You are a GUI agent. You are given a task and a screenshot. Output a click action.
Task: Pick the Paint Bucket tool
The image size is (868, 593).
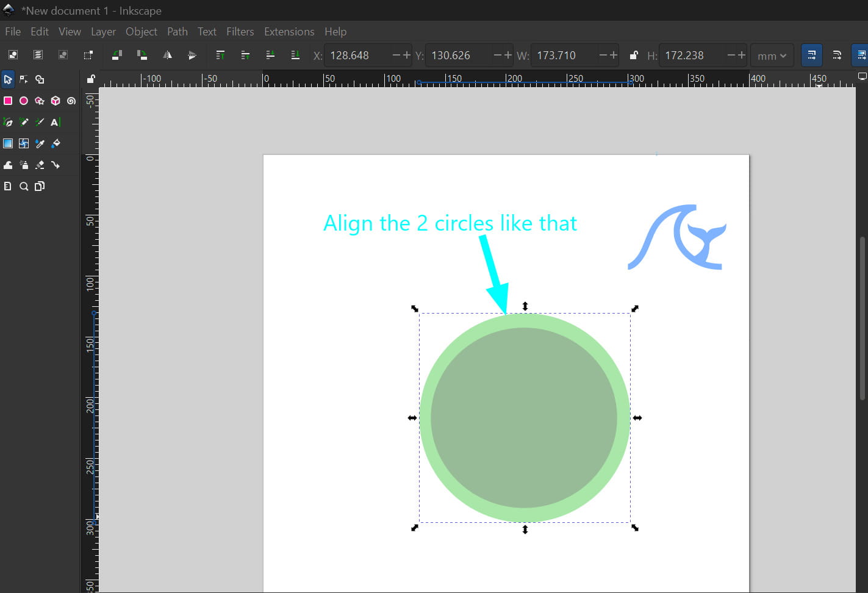(x=56, y=143)
